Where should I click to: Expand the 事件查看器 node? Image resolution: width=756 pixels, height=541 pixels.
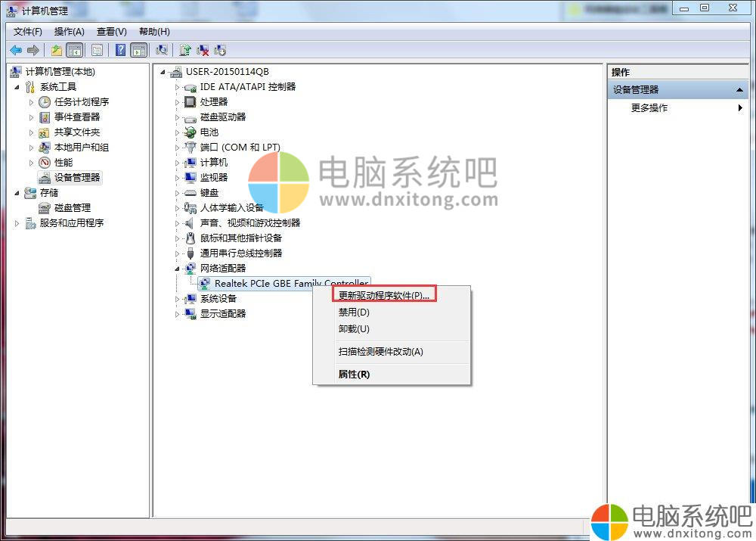pyautogui.click(x=31, y=117)
